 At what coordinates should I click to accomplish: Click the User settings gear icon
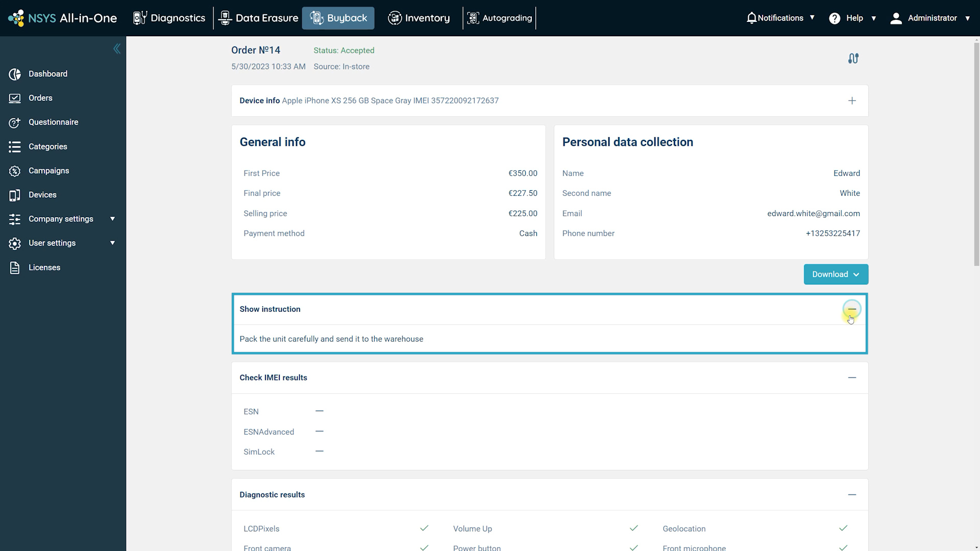click(15, 243)
